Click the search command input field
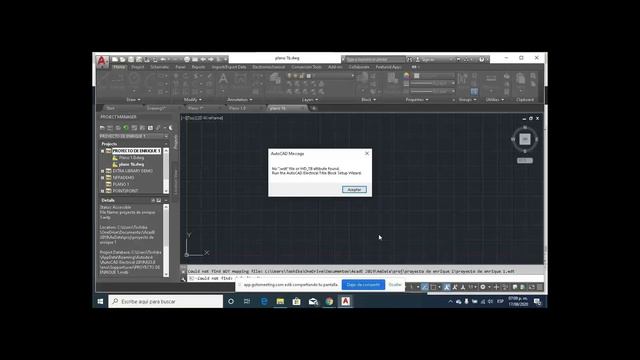 point(375,60)
